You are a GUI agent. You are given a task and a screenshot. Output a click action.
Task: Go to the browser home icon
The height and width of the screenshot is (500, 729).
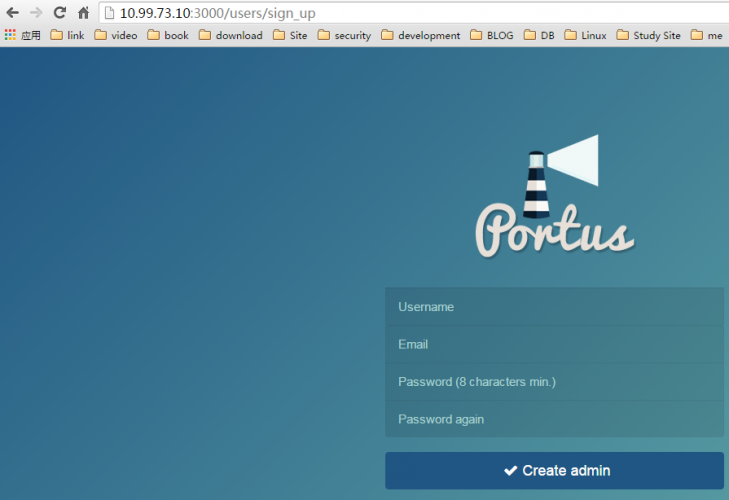(x=84, y=13)
